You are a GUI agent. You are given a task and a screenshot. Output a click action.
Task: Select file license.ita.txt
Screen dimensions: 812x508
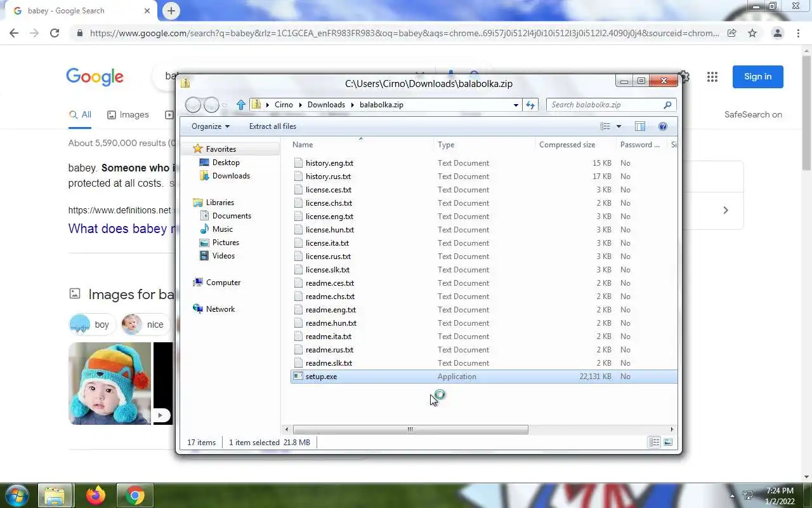coord(327,243)
